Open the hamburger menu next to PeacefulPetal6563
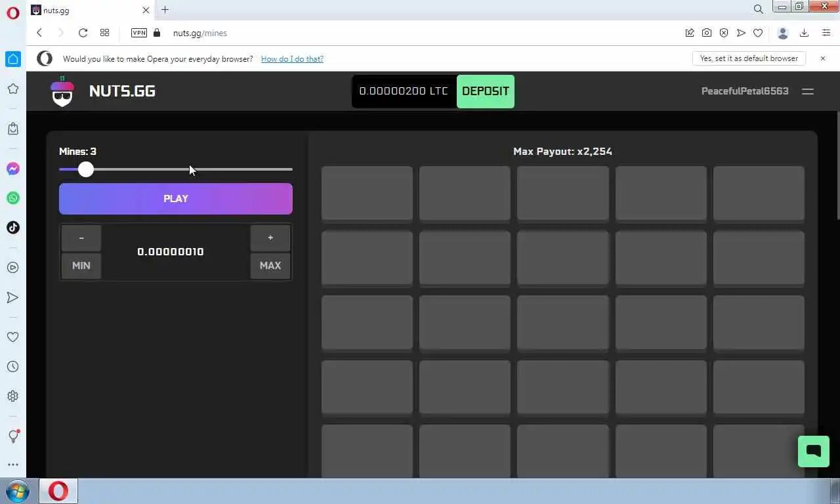 [808, 91]
